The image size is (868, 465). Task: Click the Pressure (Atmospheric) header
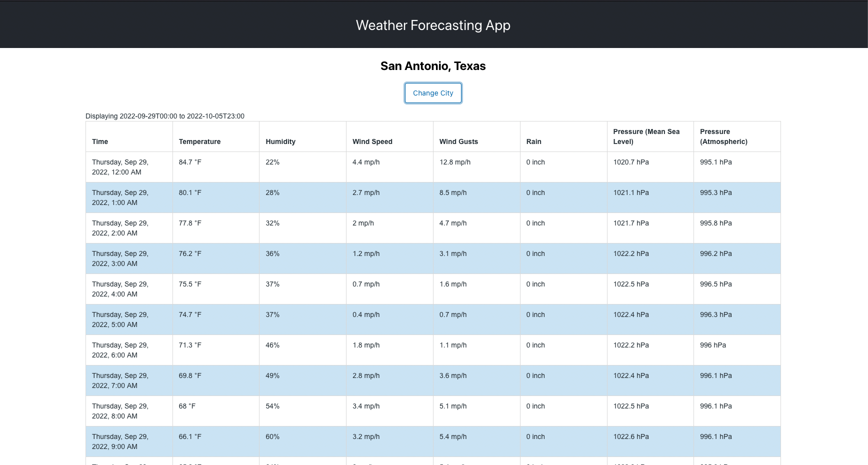click(723, 136)
